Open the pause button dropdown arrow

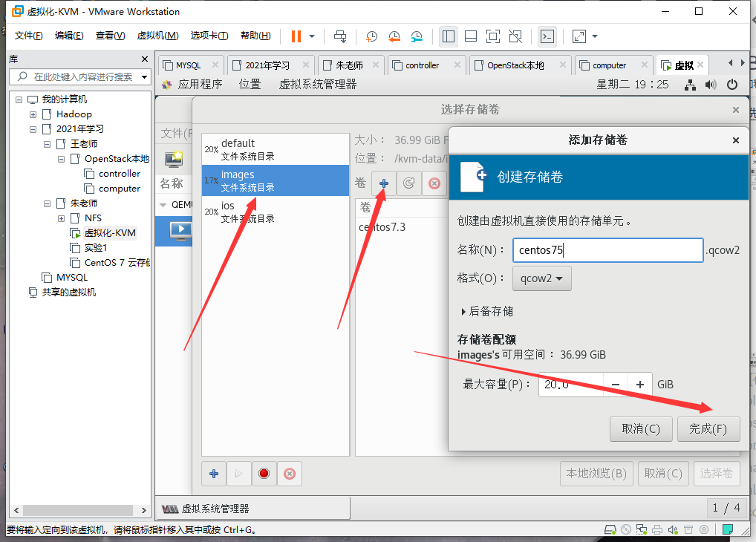point(312,36)
